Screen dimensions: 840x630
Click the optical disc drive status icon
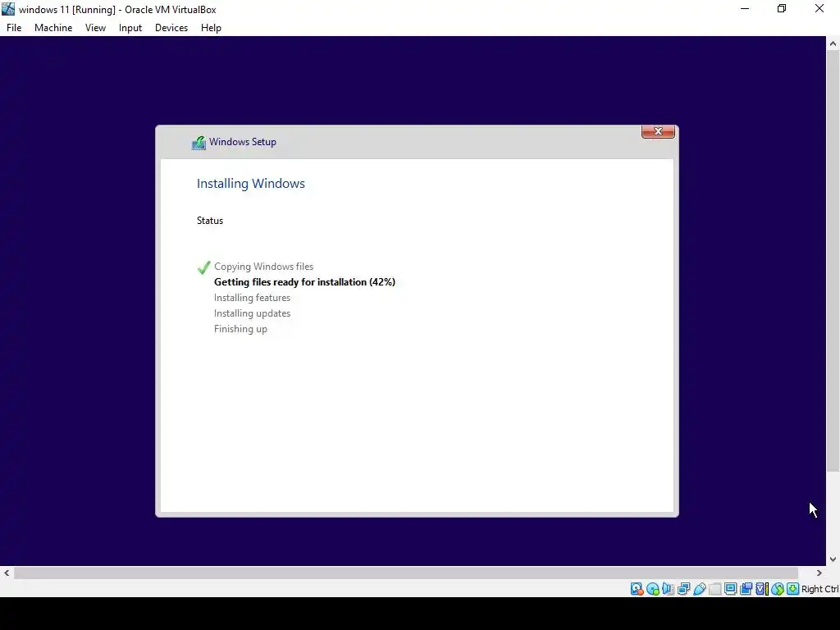(x=652, y=589)
